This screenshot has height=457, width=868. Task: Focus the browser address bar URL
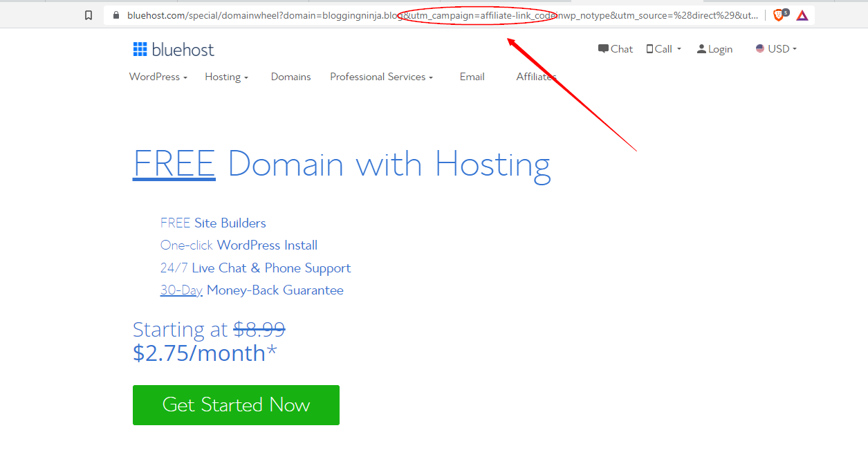coord(443,15)
